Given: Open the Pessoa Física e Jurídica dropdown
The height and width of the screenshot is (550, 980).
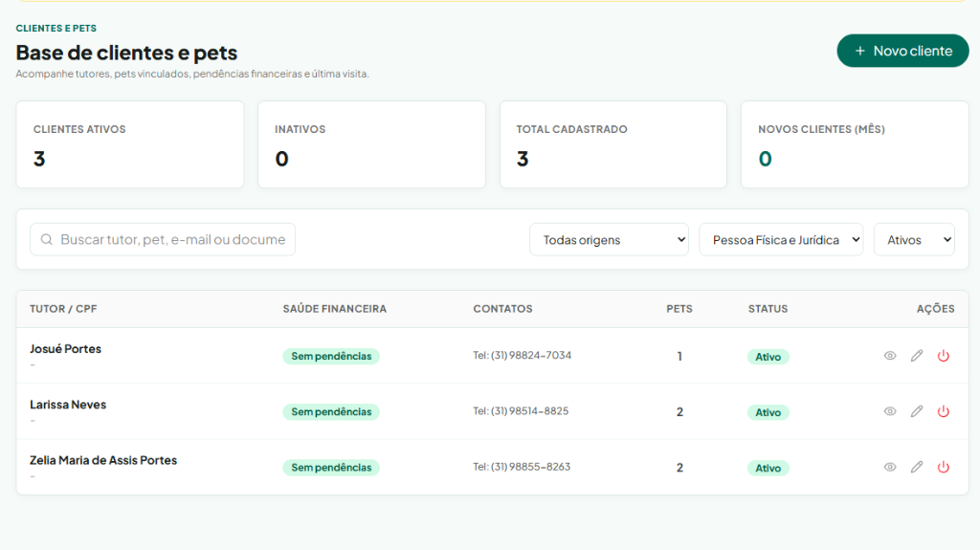Looking at the screenshot, I should click(781, 239).
